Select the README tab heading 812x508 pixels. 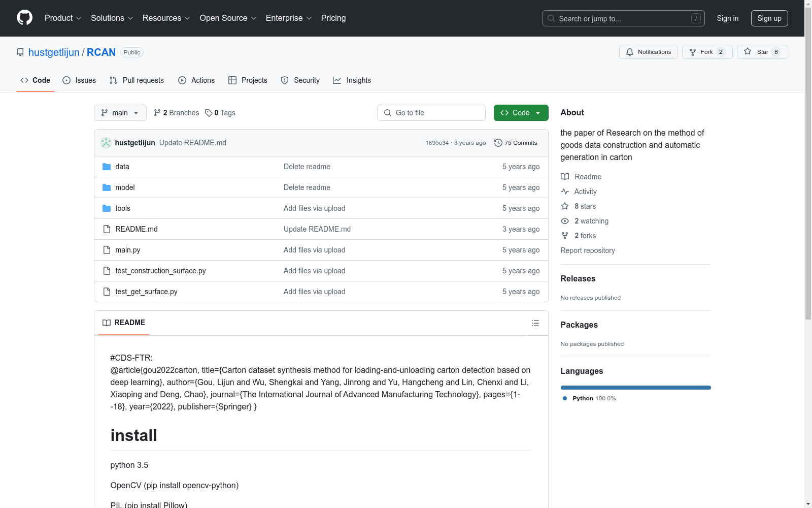pyautogui.click(x=124, y=323)
